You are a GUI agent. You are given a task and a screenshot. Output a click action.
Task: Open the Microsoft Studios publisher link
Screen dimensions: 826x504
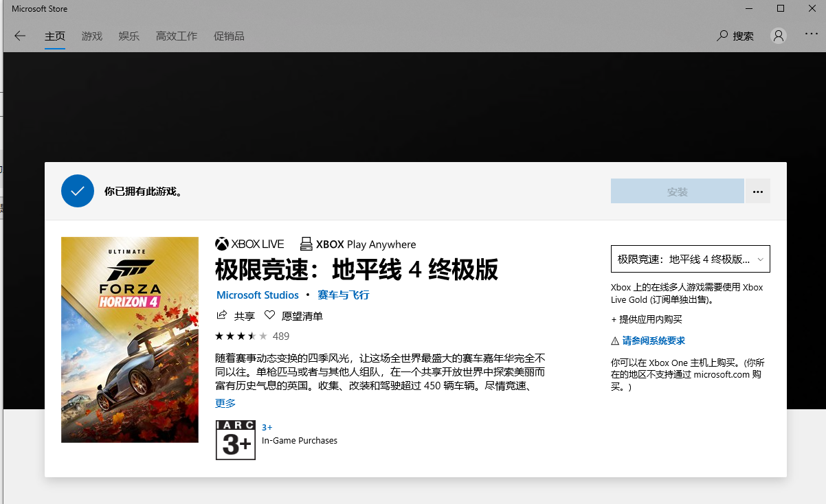click(258, 295)
